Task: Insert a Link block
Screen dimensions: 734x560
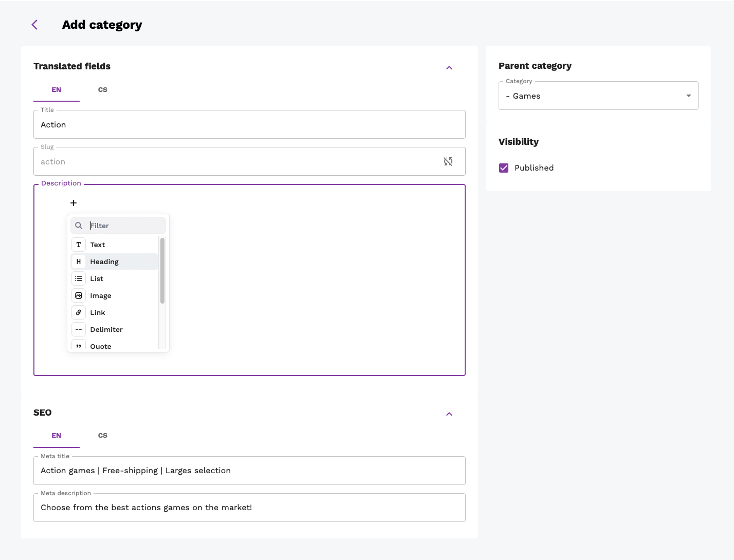Action: pos(114,312)
